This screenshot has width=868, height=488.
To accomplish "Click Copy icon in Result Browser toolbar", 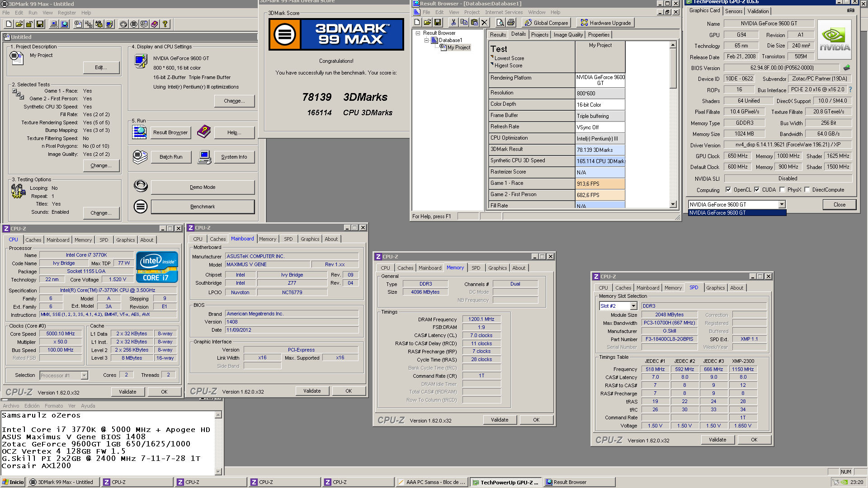I will coord(464,23).
